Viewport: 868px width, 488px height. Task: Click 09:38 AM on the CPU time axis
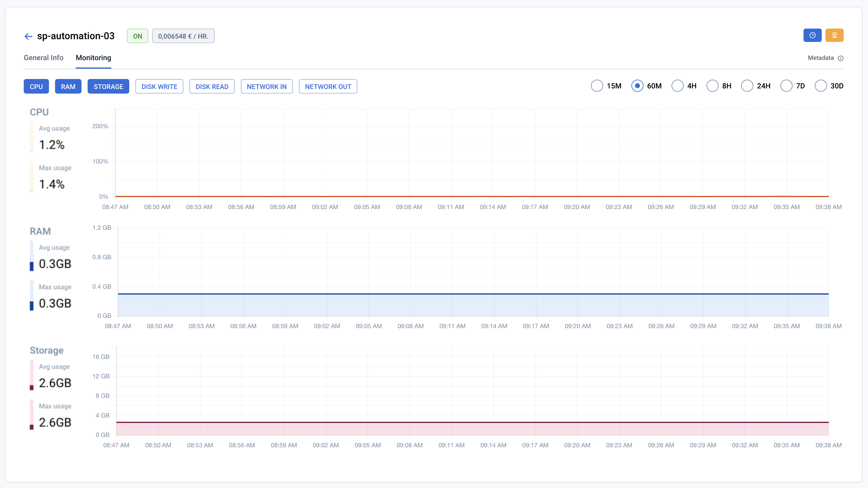(828, 207)
